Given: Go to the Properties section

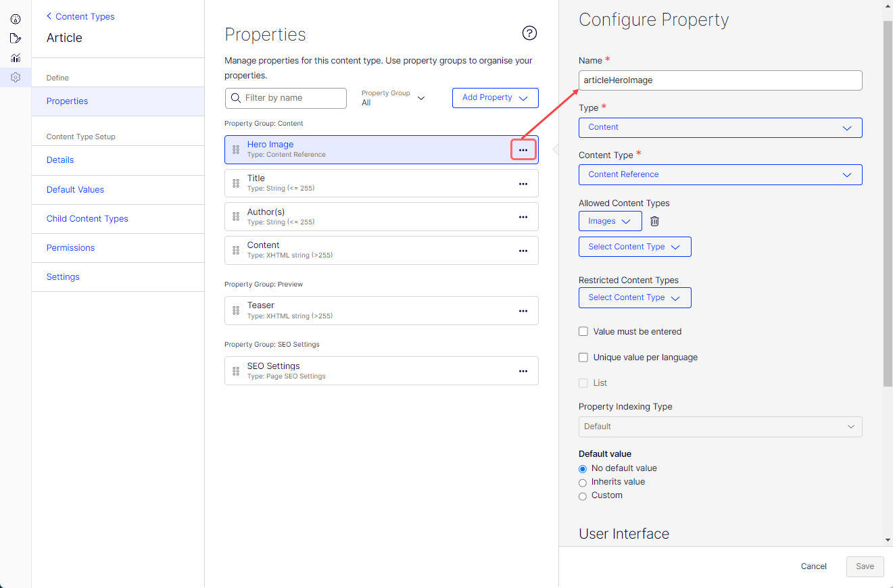Looking at the screenshot, I should point(118,101).
